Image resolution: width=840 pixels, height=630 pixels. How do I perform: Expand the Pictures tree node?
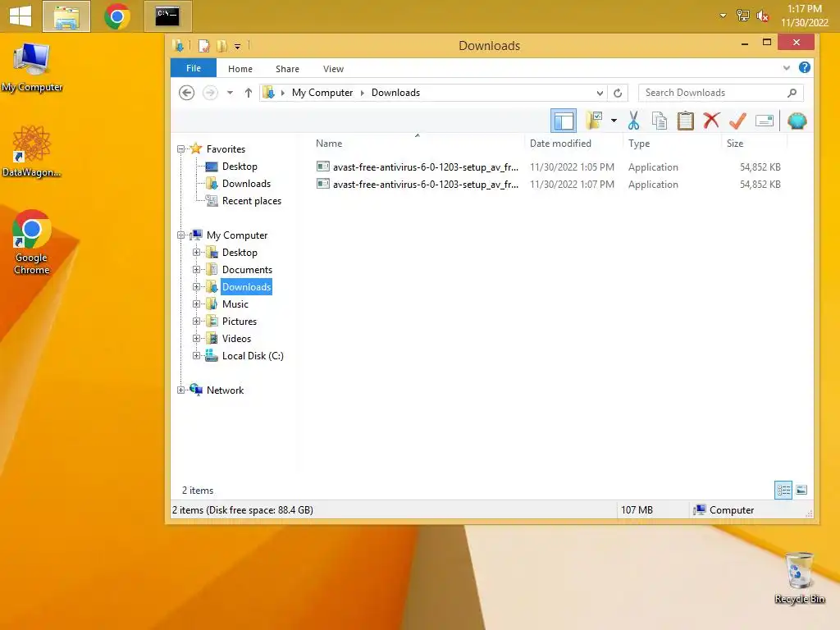tap(197, 322)
